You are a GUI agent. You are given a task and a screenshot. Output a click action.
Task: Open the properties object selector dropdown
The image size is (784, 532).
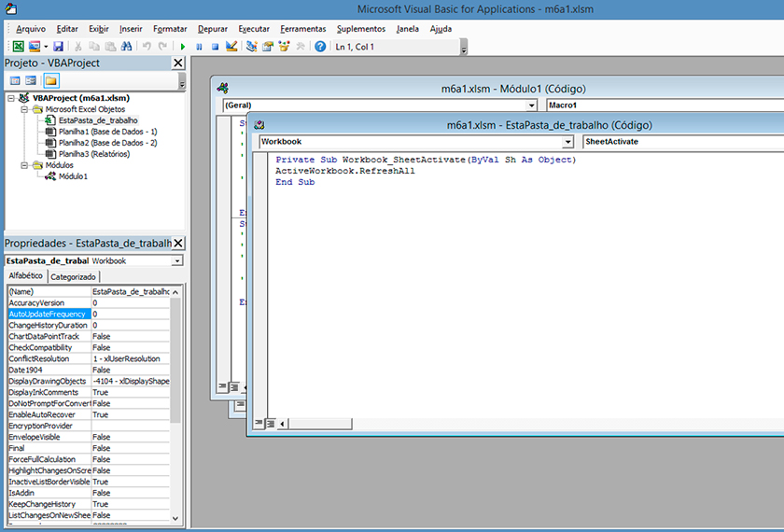point(177,261)
